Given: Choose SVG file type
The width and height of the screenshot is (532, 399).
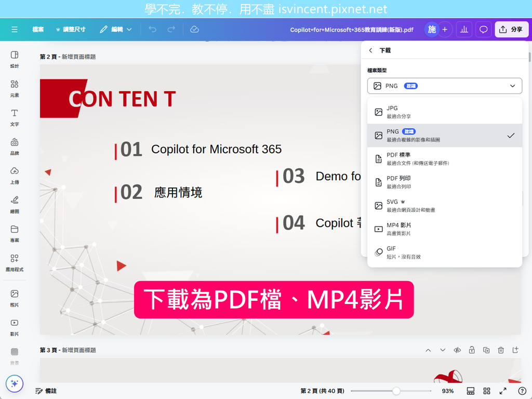Looking at the screenshot, I should [445, 206].
